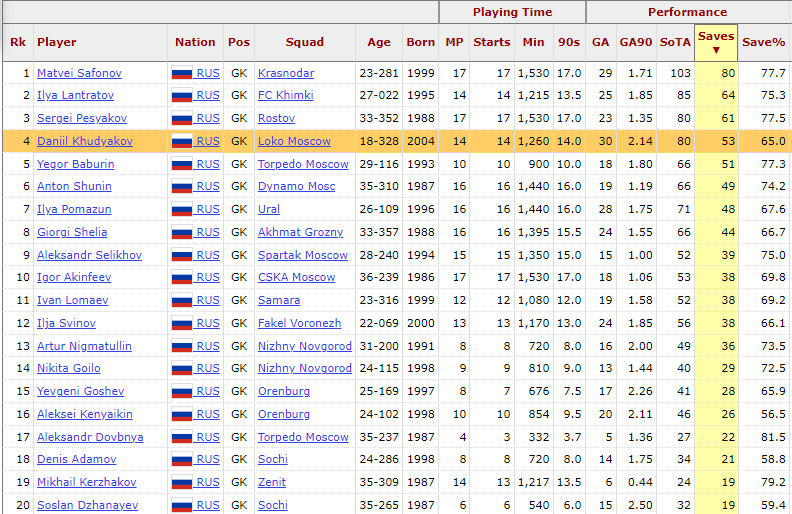Open the Spartak Moscow squad link

tap(303, 255)
